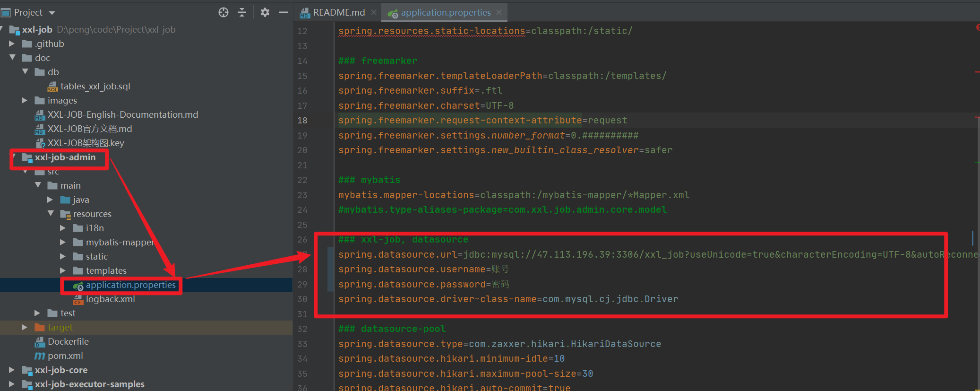Close the README.md tab

(x=374, y=13)
